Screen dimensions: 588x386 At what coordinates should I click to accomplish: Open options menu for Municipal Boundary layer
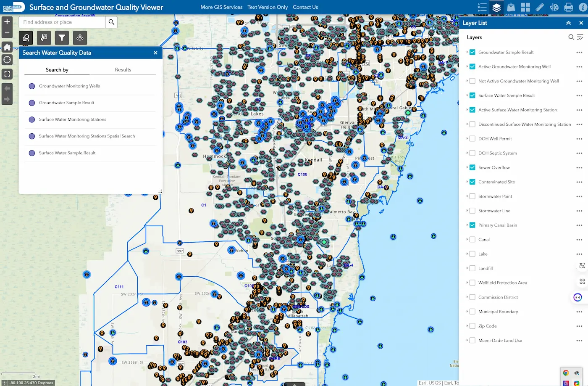(579, 312)
